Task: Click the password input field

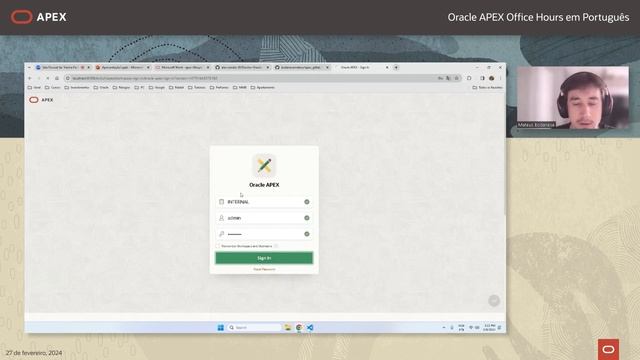Action: tap(264, 234)
